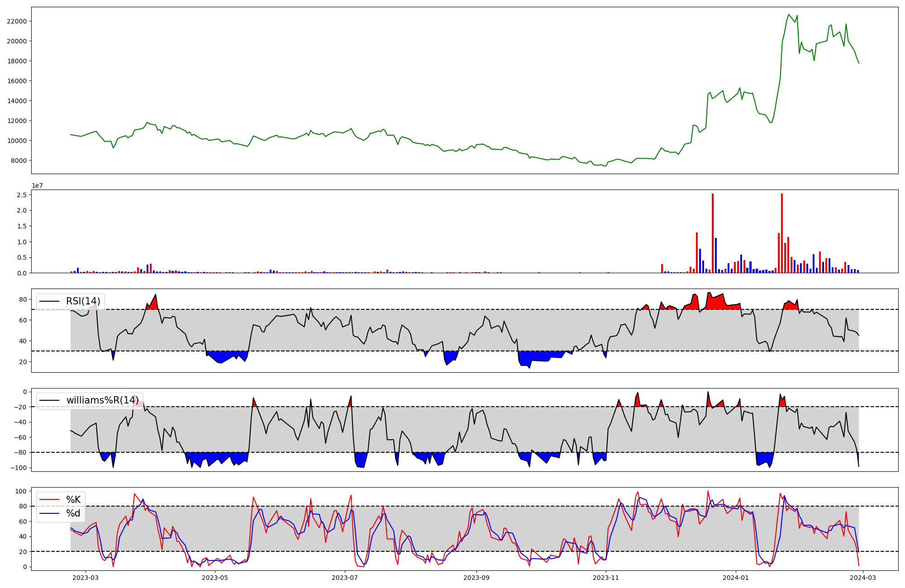Click the 22000 price axis tick label
The image size is (905, 588).
tap(16, 21)
